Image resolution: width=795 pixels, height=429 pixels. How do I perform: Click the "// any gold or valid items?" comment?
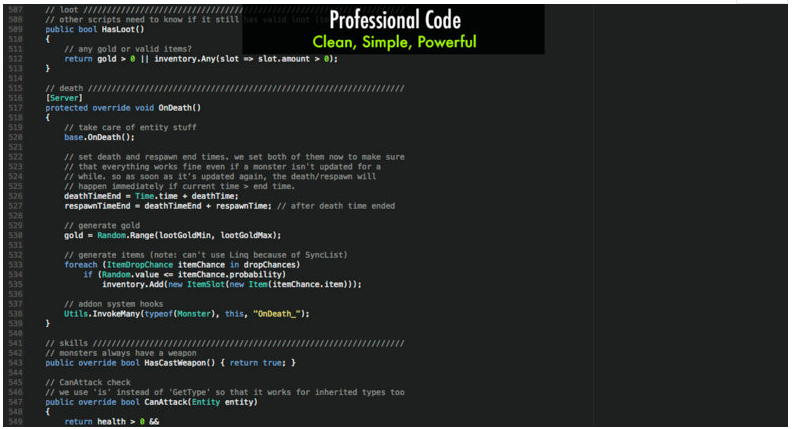point(128,49)
